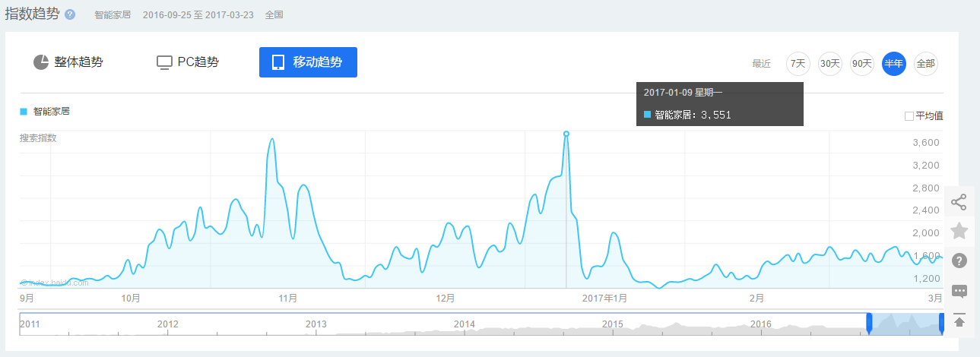
Task: Select the 半年 time range
Action: 893,64
